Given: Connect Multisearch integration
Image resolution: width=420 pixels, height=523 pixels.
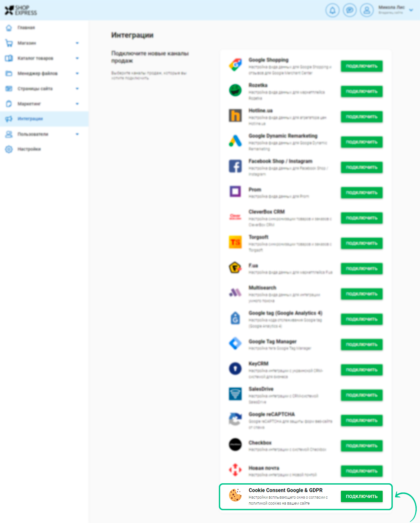Looking at the screenshot, I should pos(362,294).
